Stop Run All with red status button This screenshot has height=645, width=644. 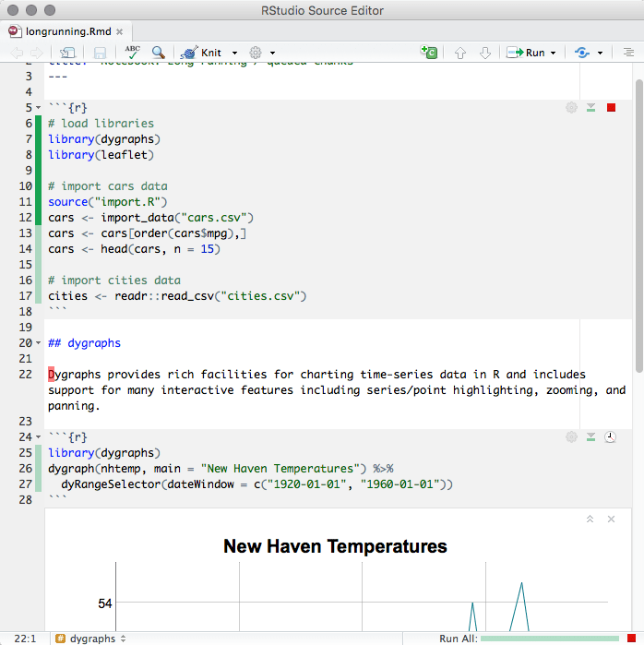[631, 639]
